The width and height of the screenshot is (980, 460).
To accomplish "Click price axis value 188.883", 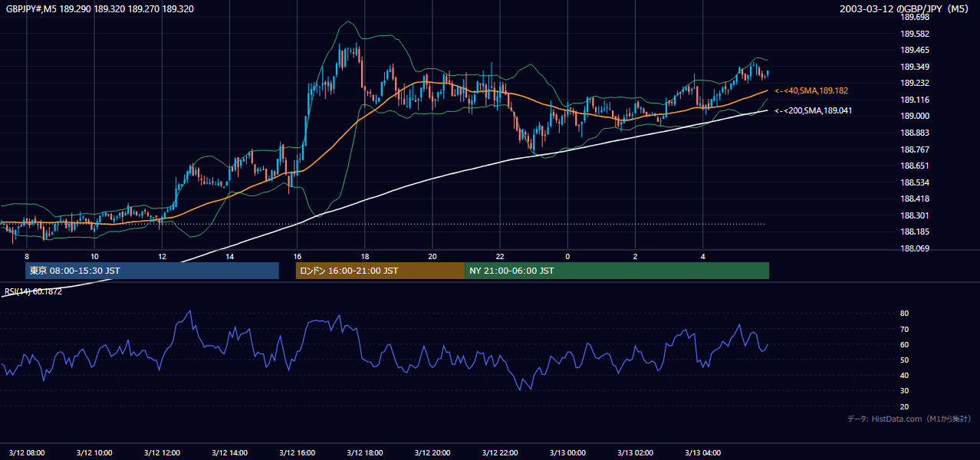I will click(915, 133).
